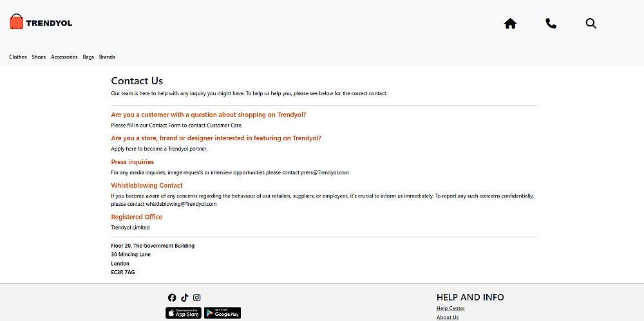Open the Shoes menu
The height and width of the screenshot is (321, 644).
(x=39, y=57)
